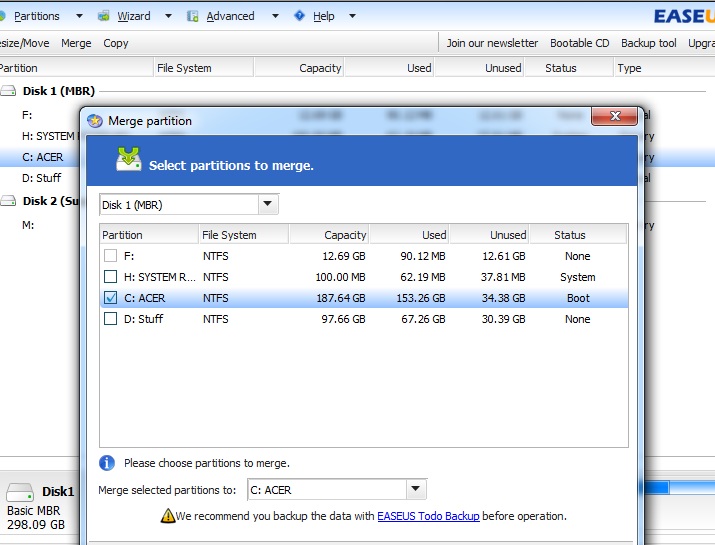The height and width of the screenshot is (545, 715).
Task: Click the Disk1 Basic MBR label
Action: click(33, 510)
